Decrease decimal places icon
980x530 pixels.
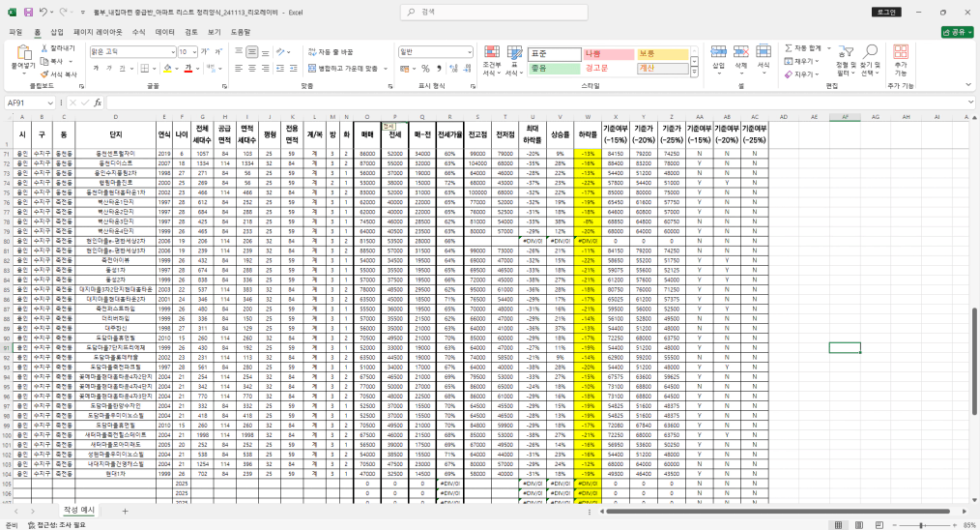(x=467, y=69)
